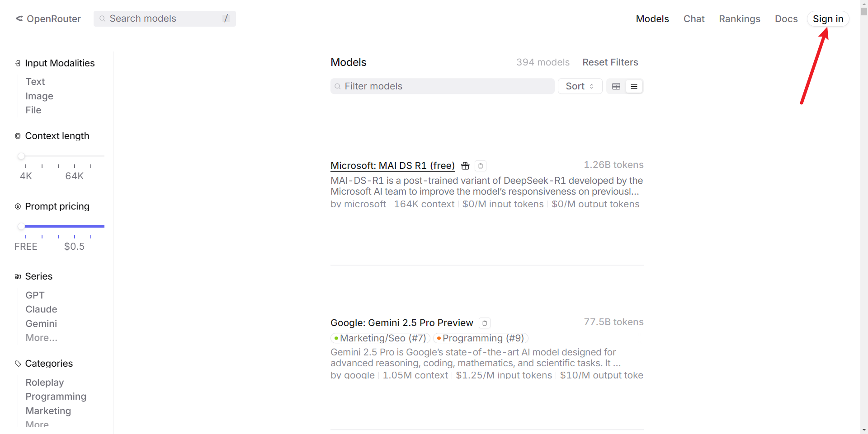868x434 pixels.
Task: Expand more Categories options
Action: [x=37, y=424]
